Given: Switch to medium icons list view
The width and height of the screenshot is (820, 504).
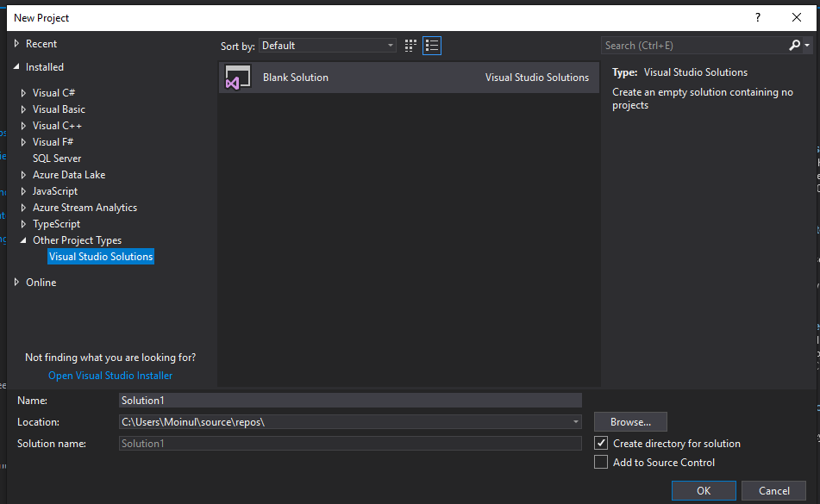Looking at the screenshot, I should coord(432,46).
